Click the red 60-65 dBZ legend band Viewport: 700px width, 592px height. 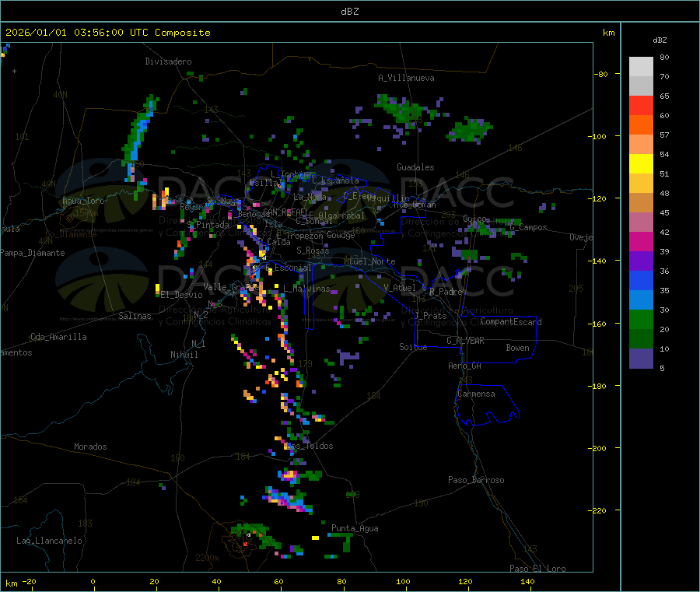pos(641,105)
